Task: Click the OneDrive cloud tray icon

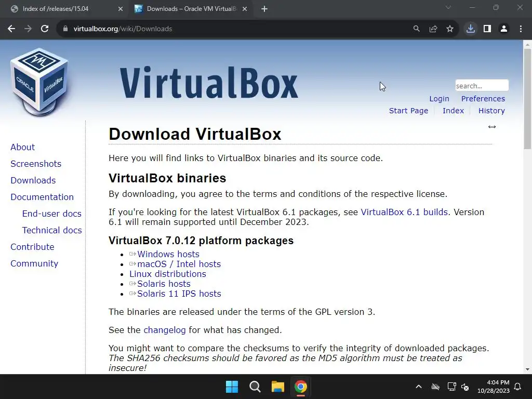Action: point(435,387)
